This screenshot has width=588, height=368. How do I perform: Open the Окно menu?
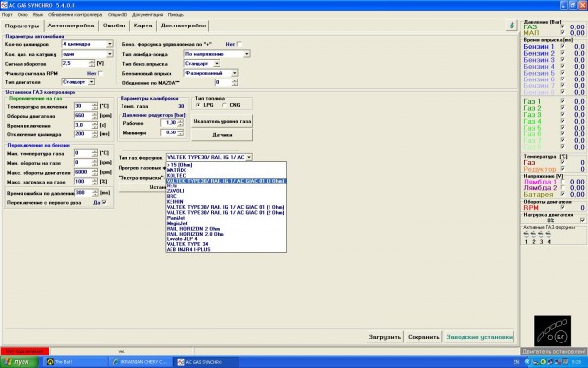23,15
